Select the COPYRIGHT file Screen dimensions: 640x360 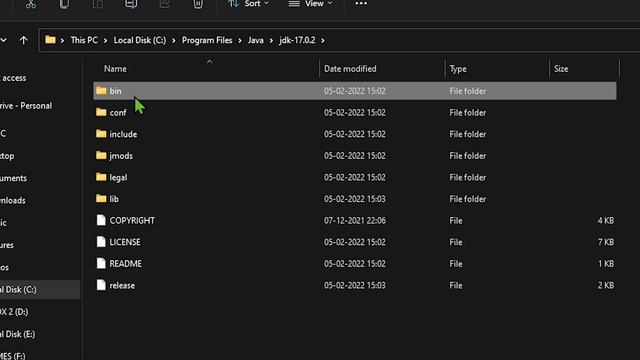pos(355,220)
